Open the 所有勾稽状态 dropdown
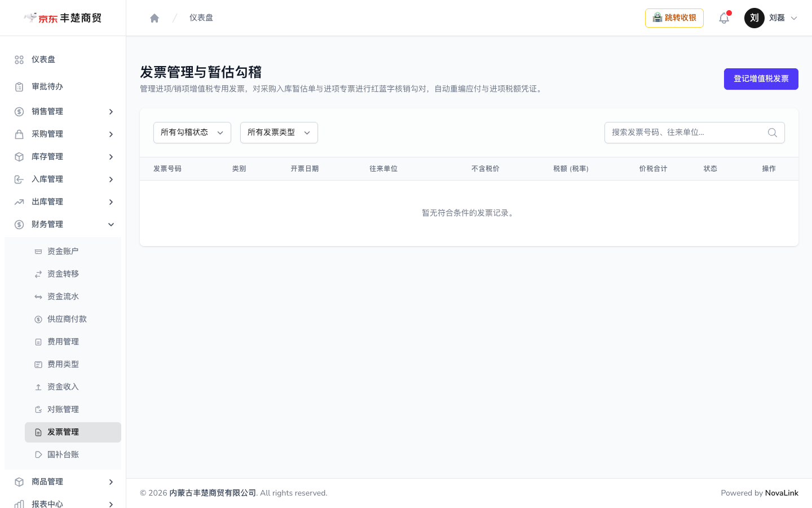The width and height of the screenshot is (812, 508). (192, 133)
